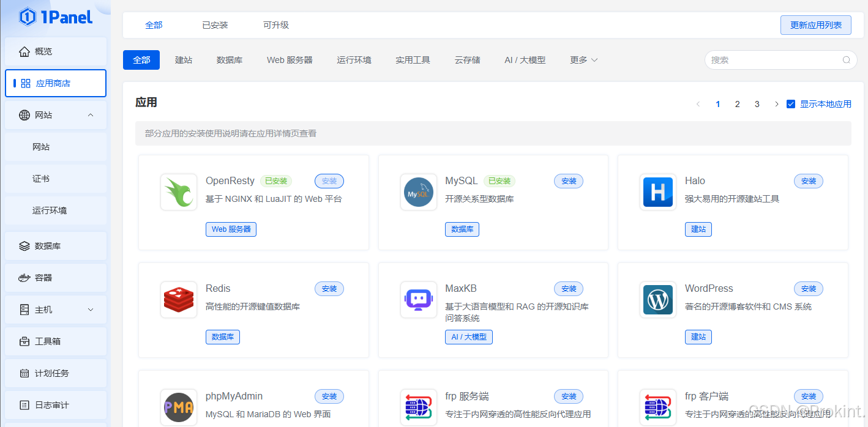
Task: Click 安装 on the phpMyAdmin card
Action: 329,396
